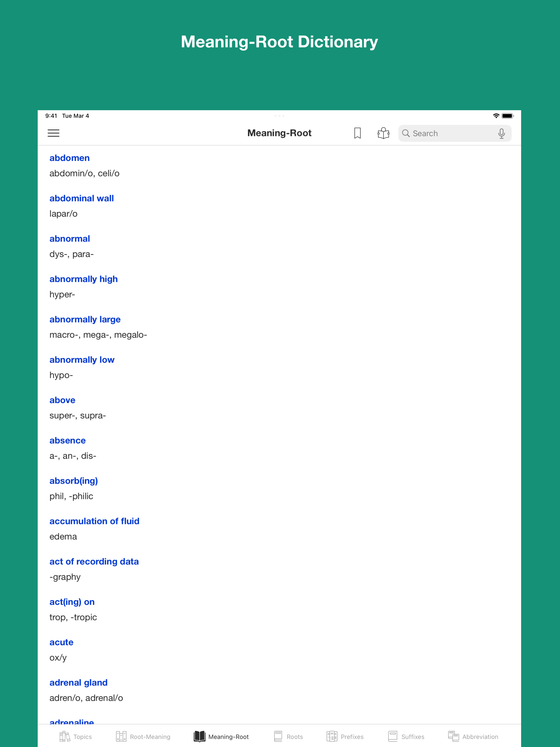Viewport: 560px width, 747px height.
Task: Click the magnifying glass search icon
Action: 406,133
